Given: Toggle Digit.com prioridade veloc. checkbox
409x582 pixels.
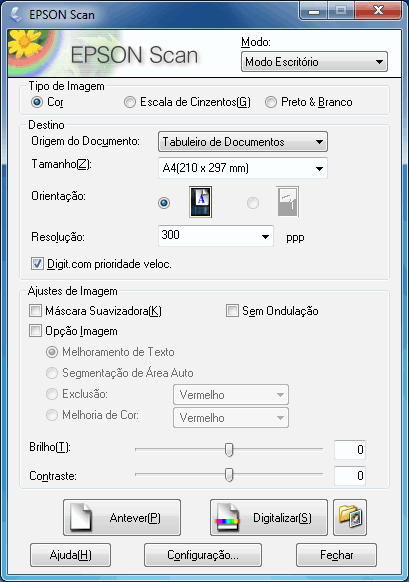Looking at the screenshot, I should [101, 264].
